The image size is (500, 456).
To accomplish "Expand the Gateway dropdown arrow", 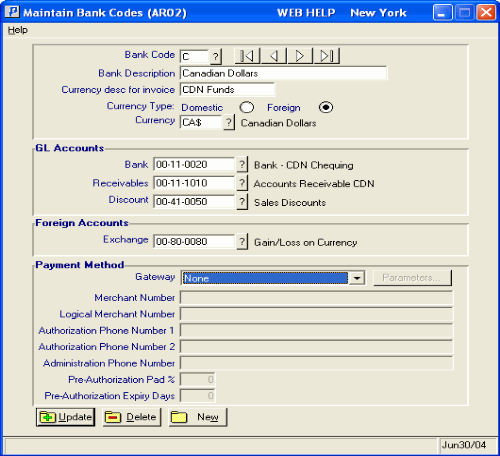I will click(x=357, y=278).
